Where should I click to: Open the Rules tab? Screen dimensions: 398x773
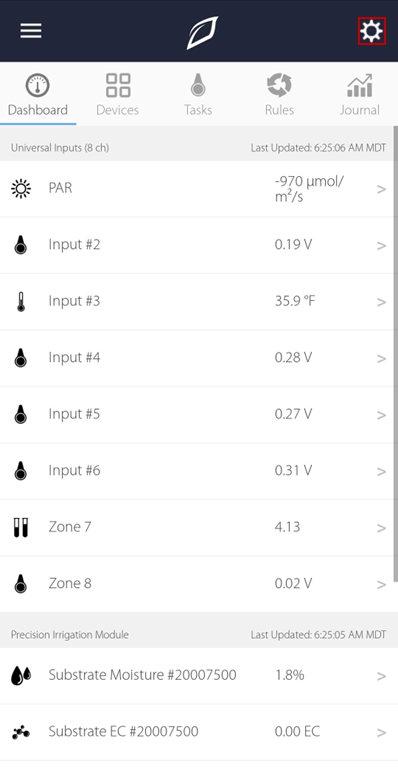279,94
